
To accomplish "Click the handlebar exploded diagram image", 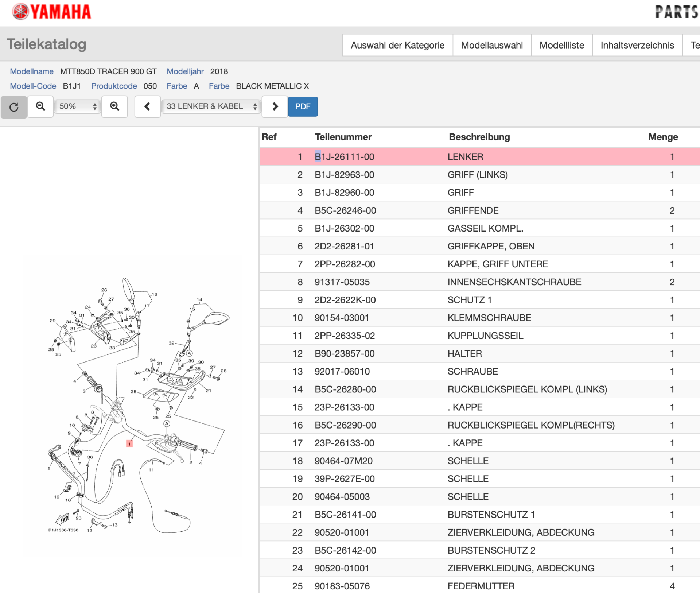I will pos(133,405).
